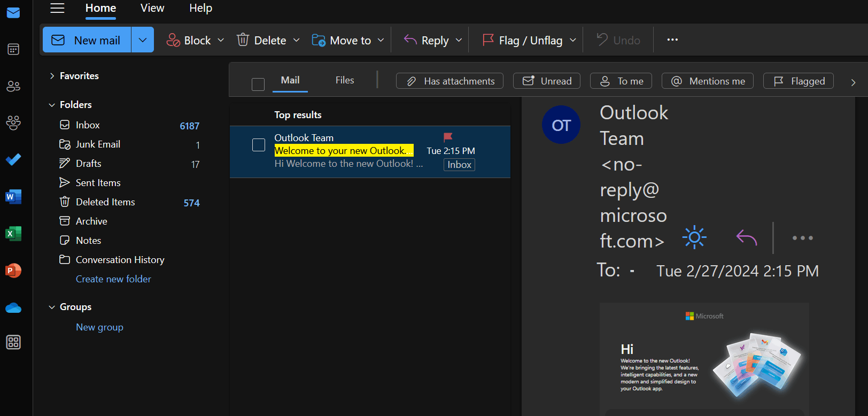Toggle Unread filter
This screenshot has height=416, width=868.
pyautogui.click(x=547, y=81)
